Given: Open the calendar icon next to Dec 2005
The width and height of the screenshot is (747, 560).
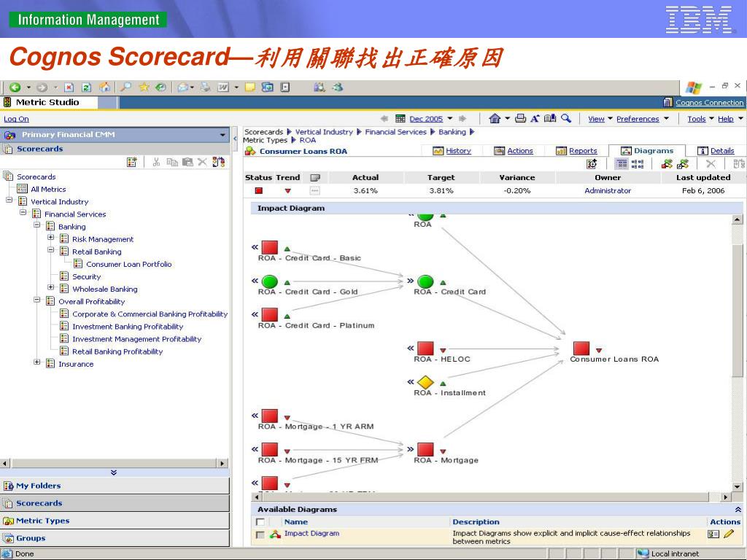Looking at the screenshot, I should point(400,119).
